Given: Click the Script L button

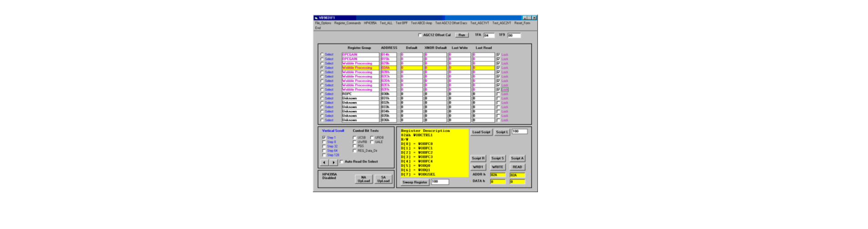Looking at the screenshot, I should tap(502, 132).
